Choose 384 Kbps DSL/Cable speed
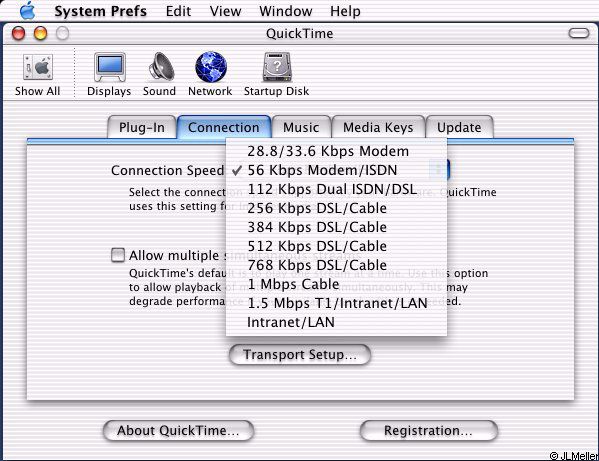Screen dimensions: 599x461 [x=336, y=227]
